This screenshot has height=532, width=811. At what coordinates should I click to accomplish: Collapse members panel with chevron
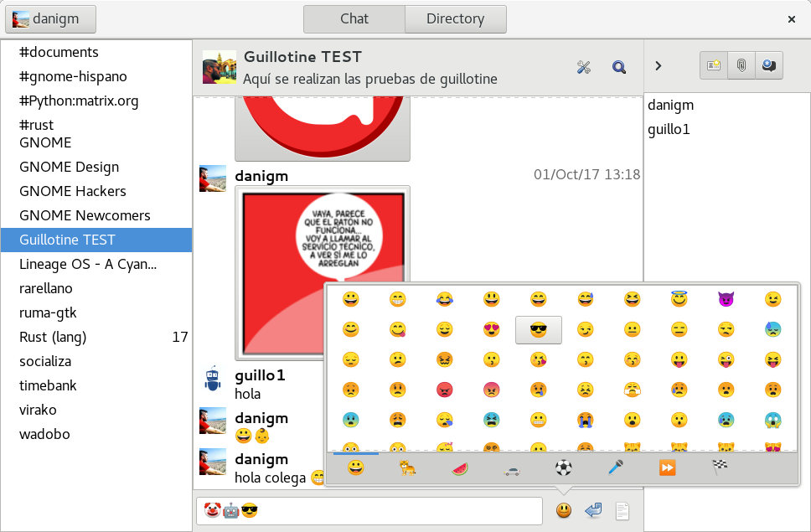(x=659, y=65)
